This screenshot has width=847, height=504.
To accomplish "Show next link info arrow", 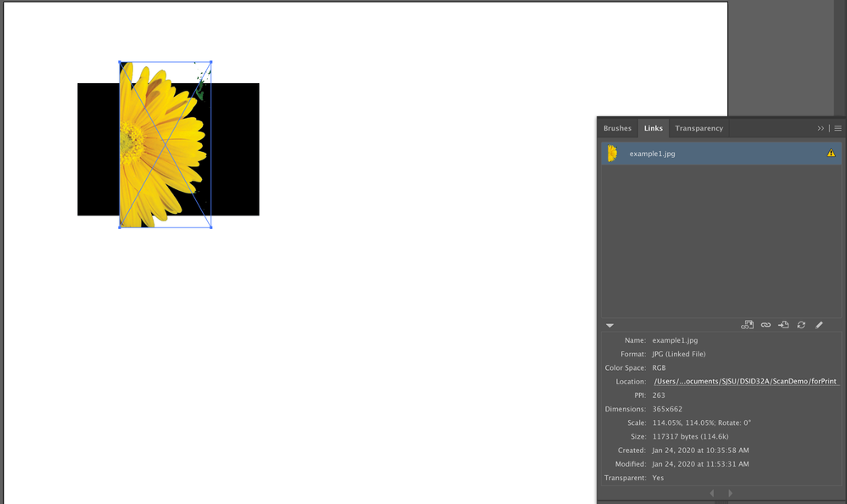I will coord(731,493).
